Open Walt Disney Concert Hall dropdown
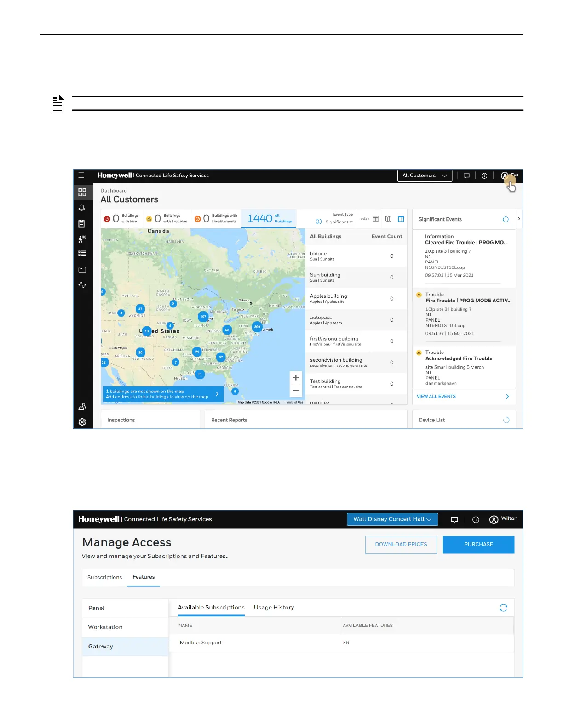Screen dimensions: 563x728 tap(392, 519)
